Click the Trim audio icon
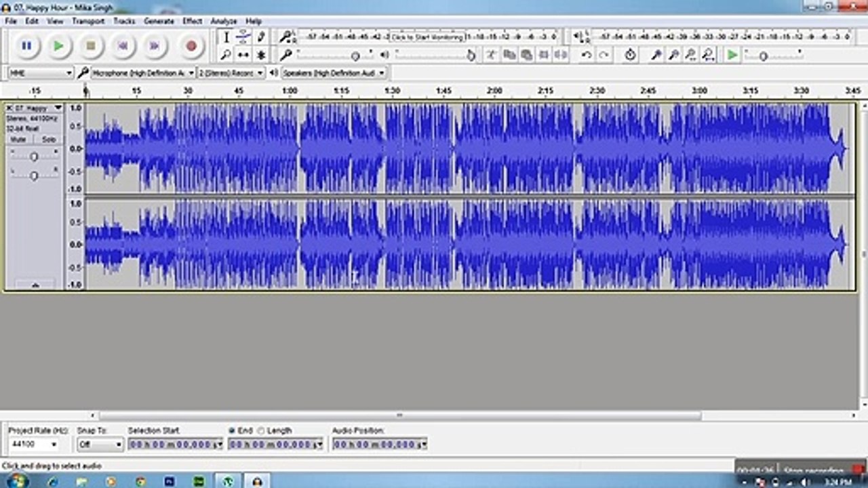Image resolution: width=868 pixels, height=488 pixels. pos(543,55)
